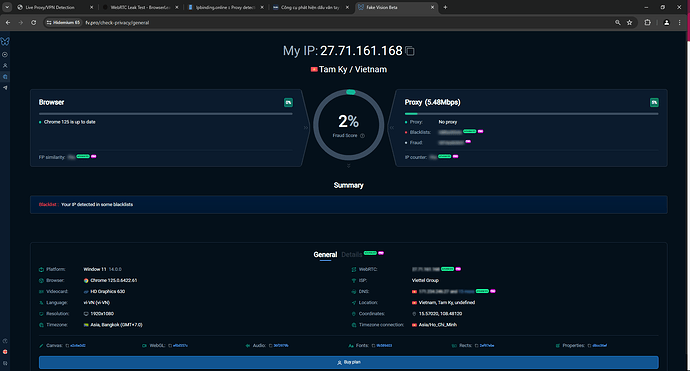Screen dimensions: 690x371
Task: Click the '1920x1080' resolution value
Action: pyautogui.click(x=102, y=314)
